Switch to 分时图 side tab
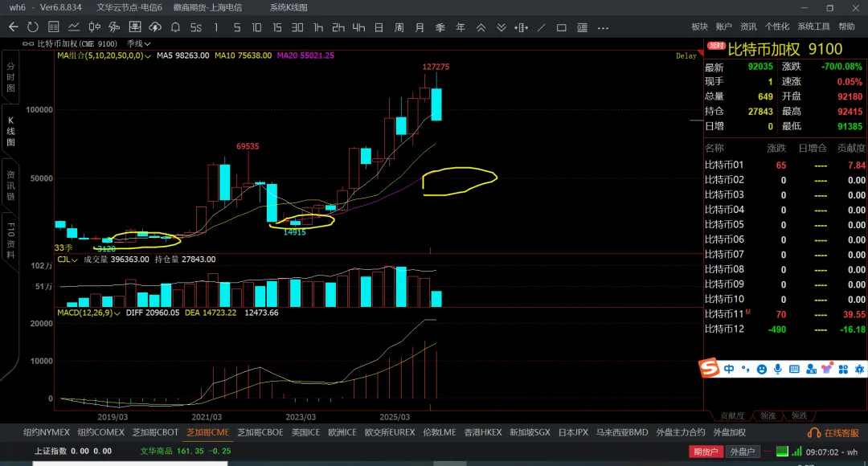Viewport: 868px width, 466px height. point(10,77)
